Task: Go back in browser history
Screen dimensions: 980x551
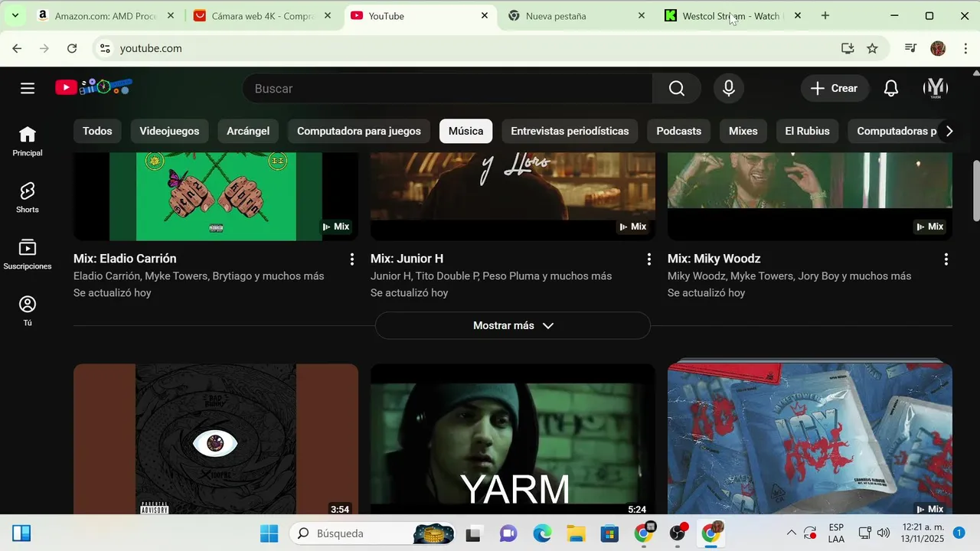Action: pos(17,48)
